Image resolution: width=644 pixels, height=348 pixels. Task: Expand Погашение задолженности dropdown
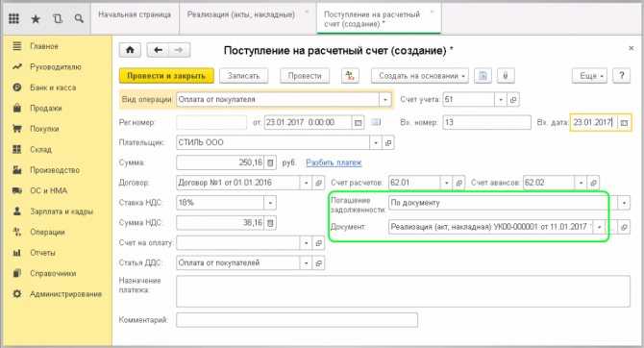pos(624,203)
